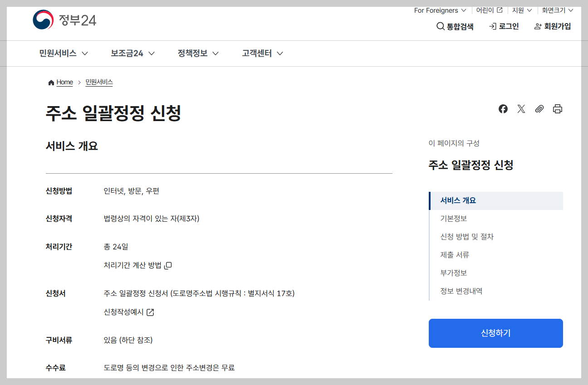The height and width of the screenshot is (385, 588).
Task: Click the 통합검색 magnifier icon
Action: (x=441, y=26)
